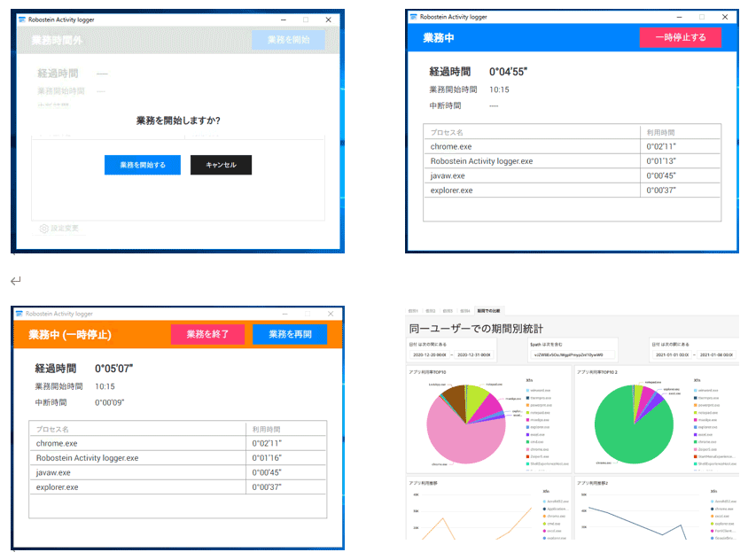Select chrome.exe row in 業務中 window
This screenshot has width=748, height=560.
[572, 146]
